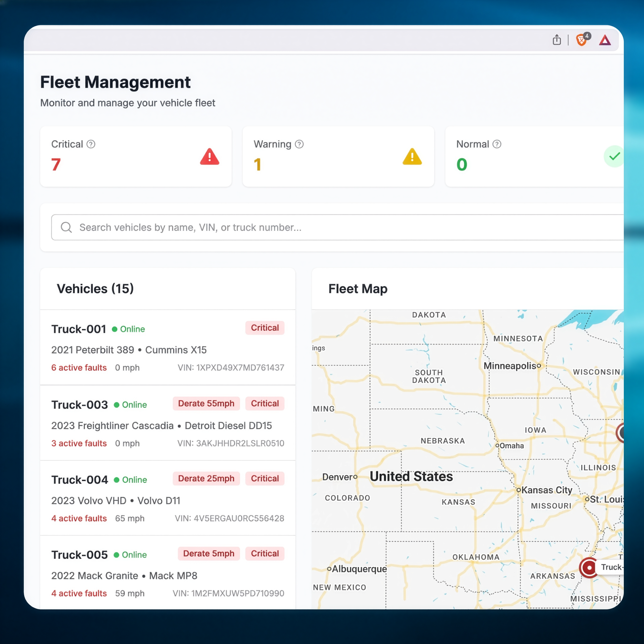The width and height of the screenshot is (644, 644).
Task: Click the Brave Rewards triangle icon
Action: (x=605, y=40)
